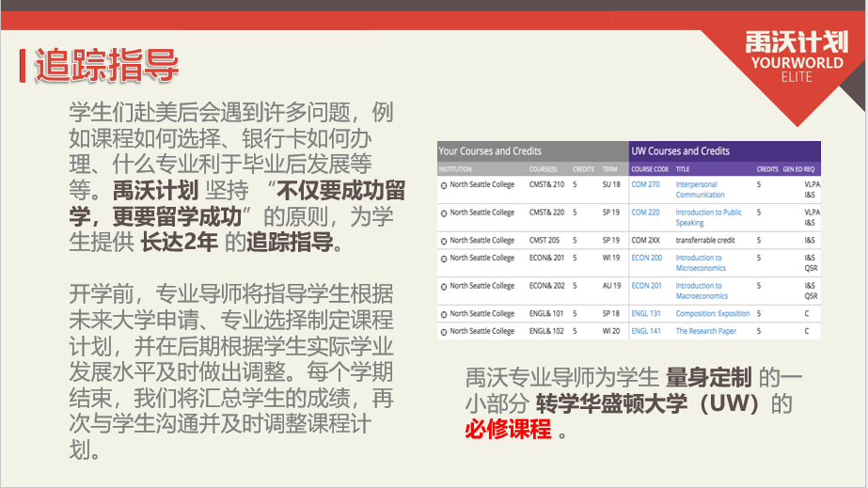868x488 pixels.
Task: Select the 'UW Courses and Credits' header
Action: pos(680,150)
